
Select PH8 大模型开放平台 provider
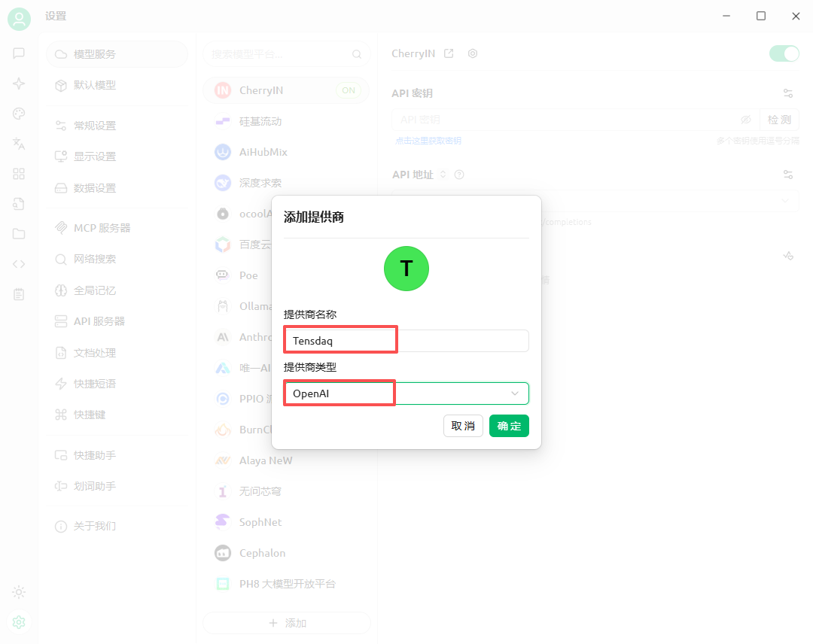(x=286, y=584)
